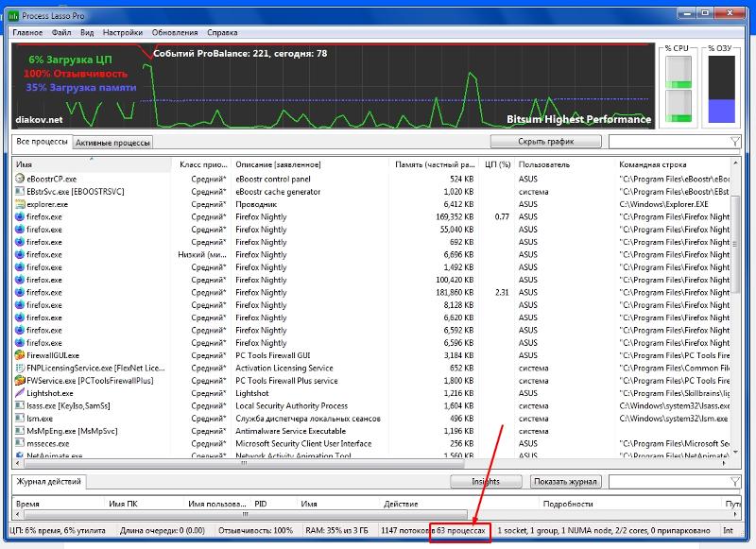Click the Имя ПК column header in log
The image size is (756, 549).
[x=145, y=504]
